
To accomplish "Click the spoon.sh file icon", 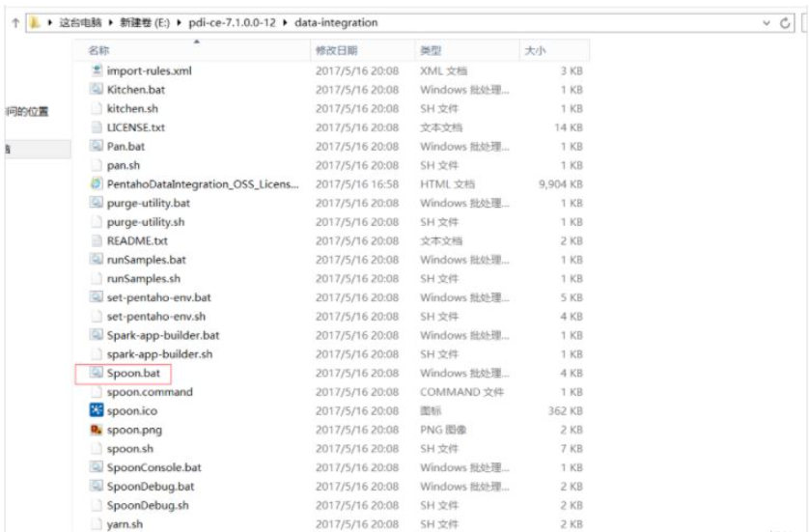I will (x=97, y=448).
